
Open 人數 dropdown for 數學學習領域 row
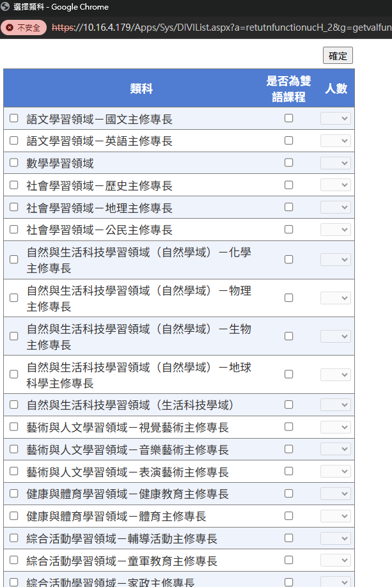(336, 163)
